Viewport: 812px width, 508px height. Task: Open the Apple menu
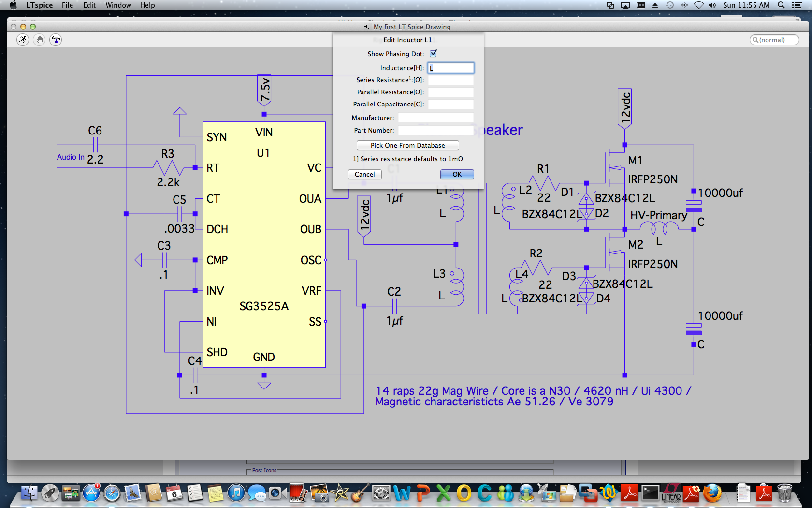pyautogui.click(x=13, y=5)
